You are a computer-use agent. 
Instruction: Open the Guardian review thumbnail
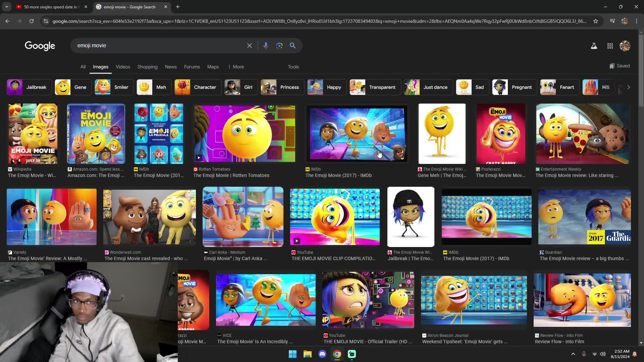pyautogui.click(x=584, y=217)
